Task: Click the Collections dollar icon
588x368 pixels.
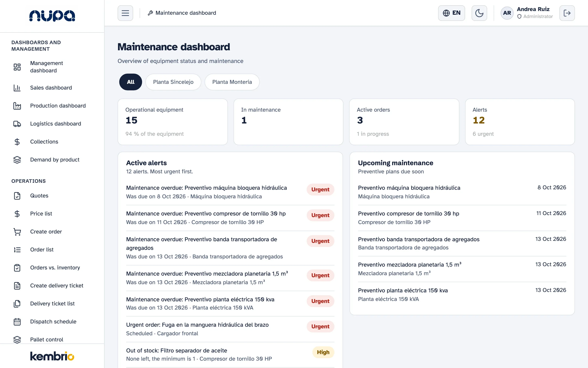Action: [x=17, y=142]
